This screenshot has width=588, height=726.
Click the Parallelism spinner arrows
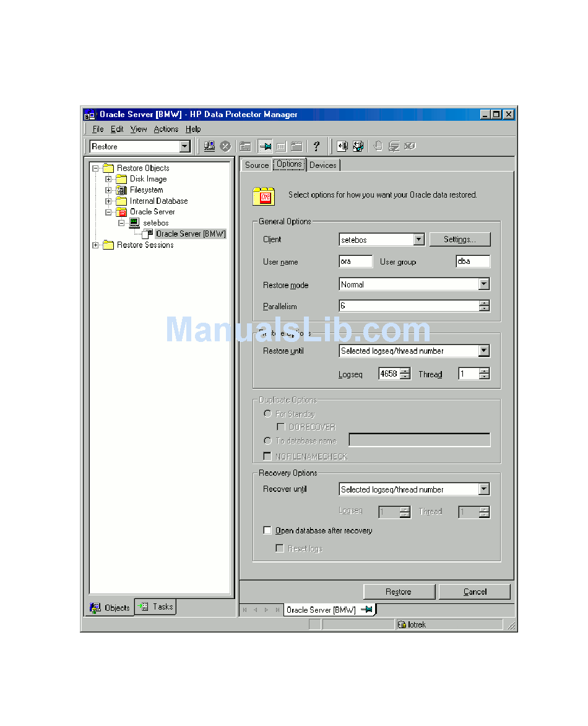(484, 305)
